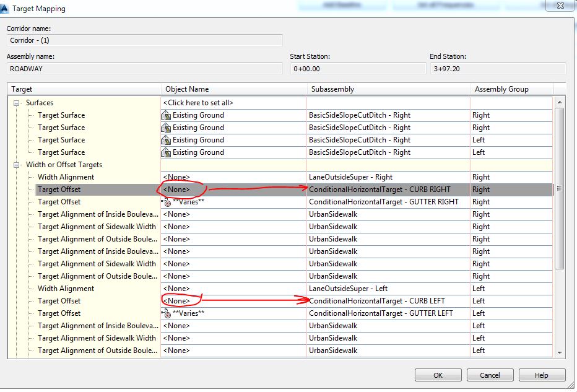577x392 pixels.
Task: Click the **Varies** icon for GUTTER LEFT target offset
Action: (169, 313)
